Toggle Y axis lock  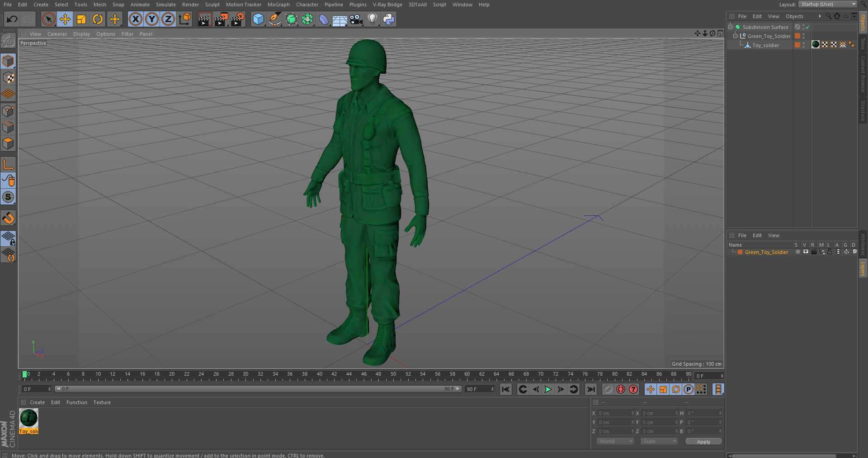coord(152,19)
